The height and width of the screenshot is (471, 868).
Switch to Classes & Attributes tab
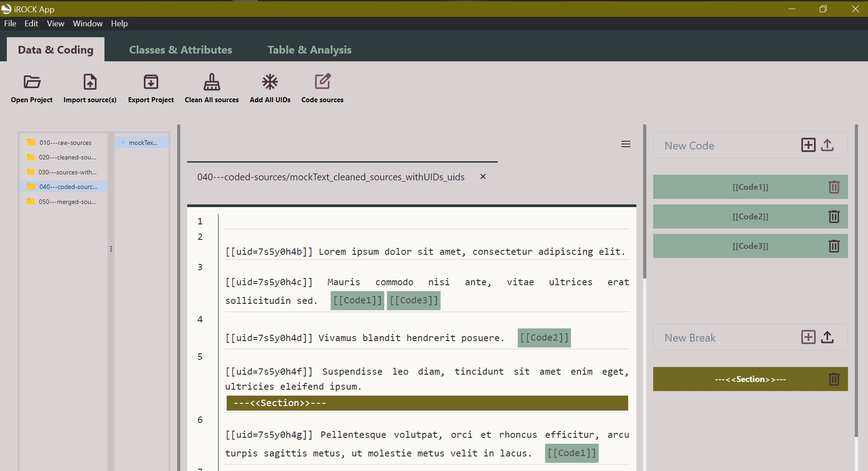click(x=180, y=50)
